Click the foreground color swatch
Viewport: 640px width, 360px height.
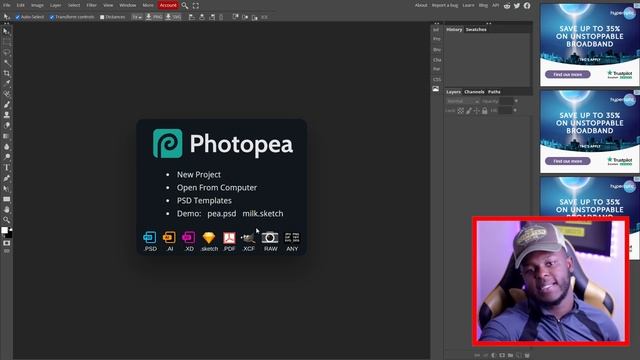click(4, 230)
